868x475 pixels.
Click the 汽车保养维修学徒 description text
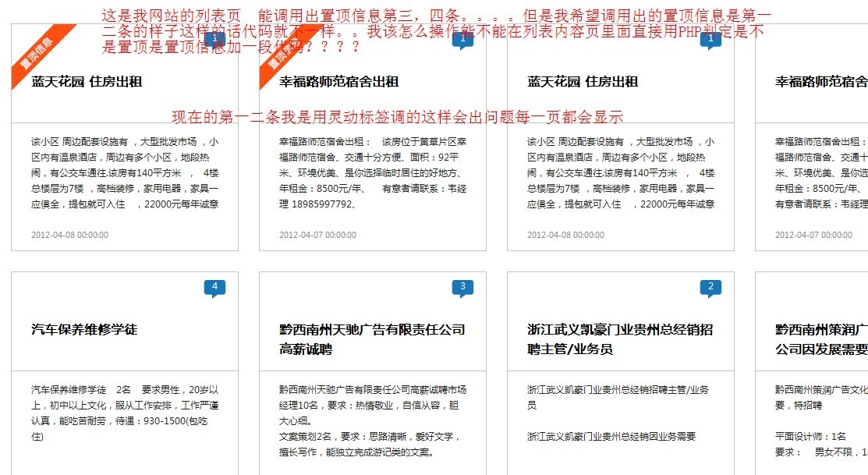[125, 413]
